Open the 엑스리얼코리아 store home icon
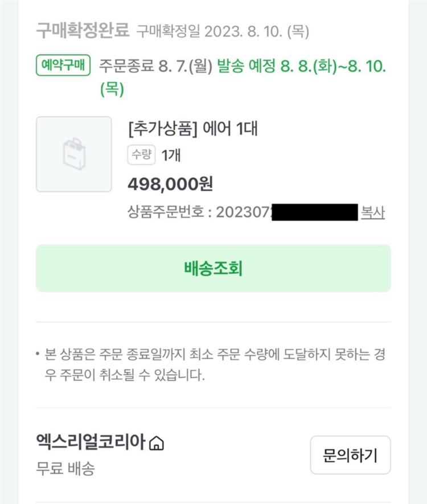Viewport: 427px width, 504px height. 157,442
